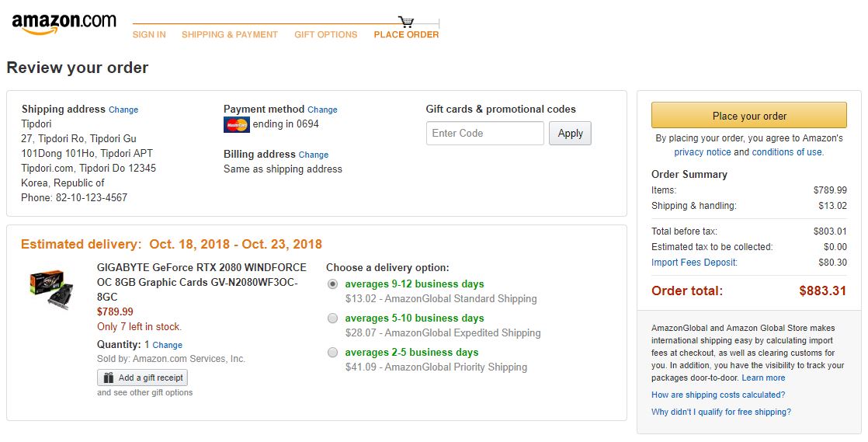Click the gift icon on gift receipt button
This screenshot has height=442, width=868.
pyautogui.click(x=108, y=378)
